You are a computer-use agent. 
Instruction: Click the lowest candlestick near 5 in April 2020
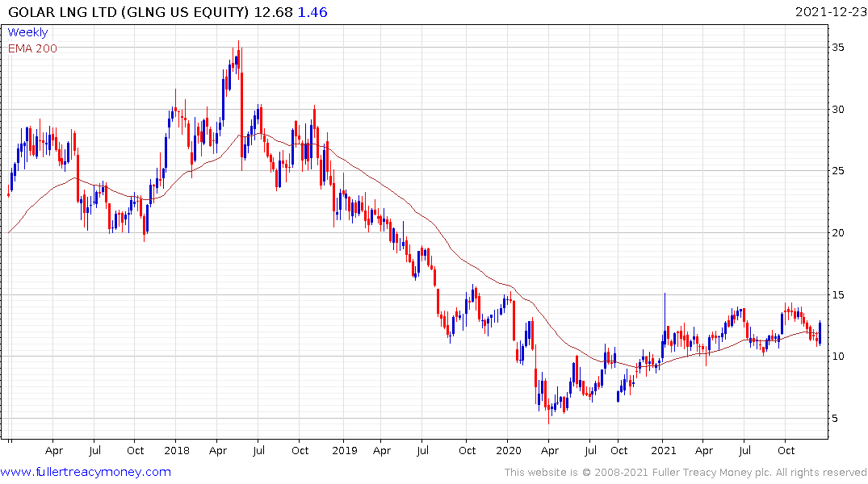point(548,411)
